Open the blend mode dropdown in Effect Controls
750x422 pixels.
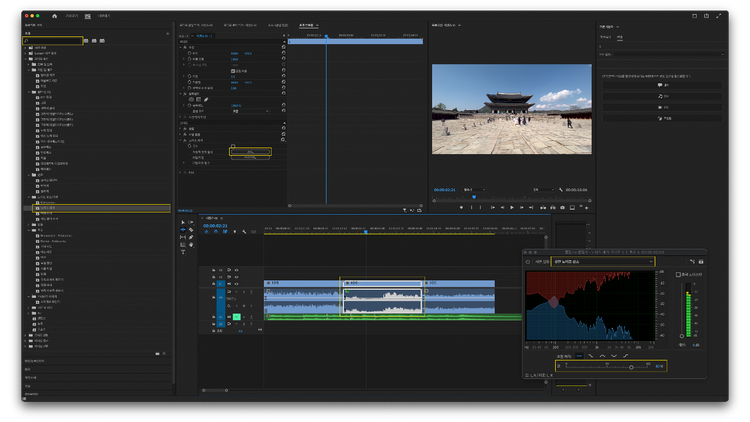click(x=250, y=111)
